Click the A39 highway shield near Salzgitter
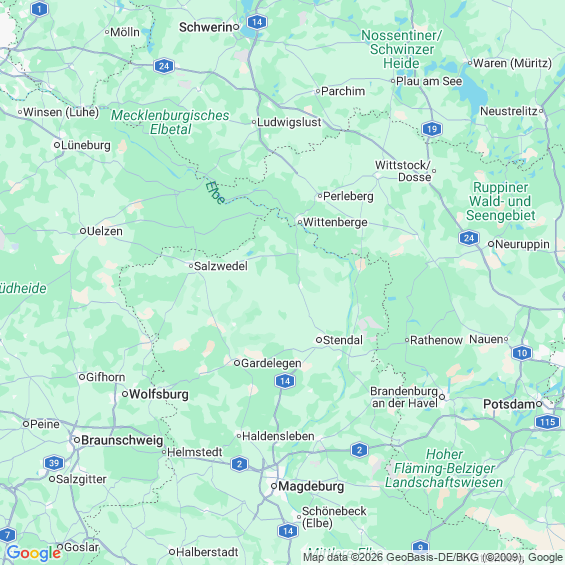The width and height of the screenshot is (565, 565). click(x=54, y=463)
